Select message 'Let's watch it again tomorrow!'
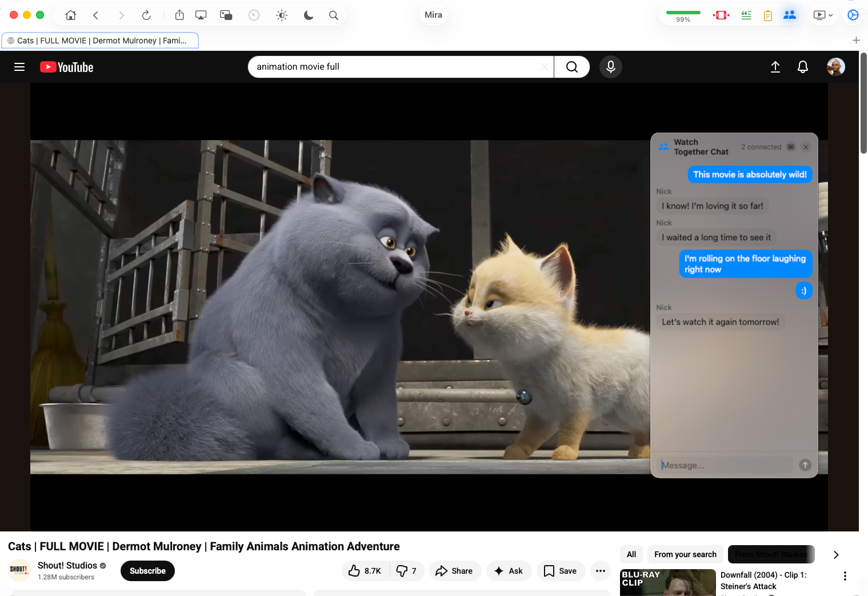Screen dimensions: 868x596 (x=720, y=322)
